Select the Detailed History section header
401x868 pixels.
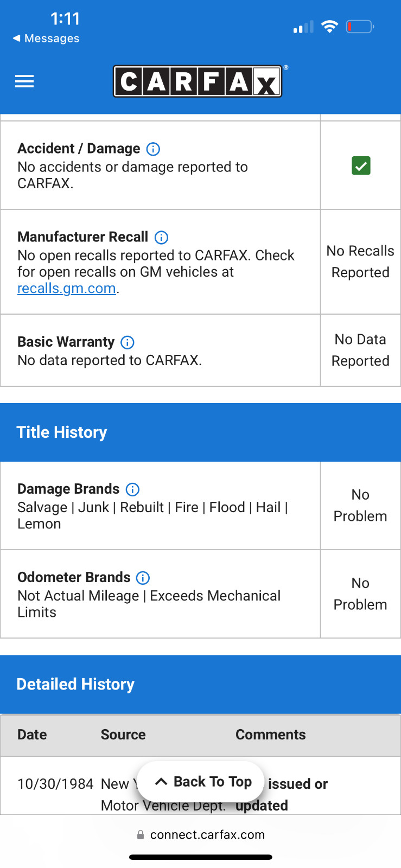[201, 685]
